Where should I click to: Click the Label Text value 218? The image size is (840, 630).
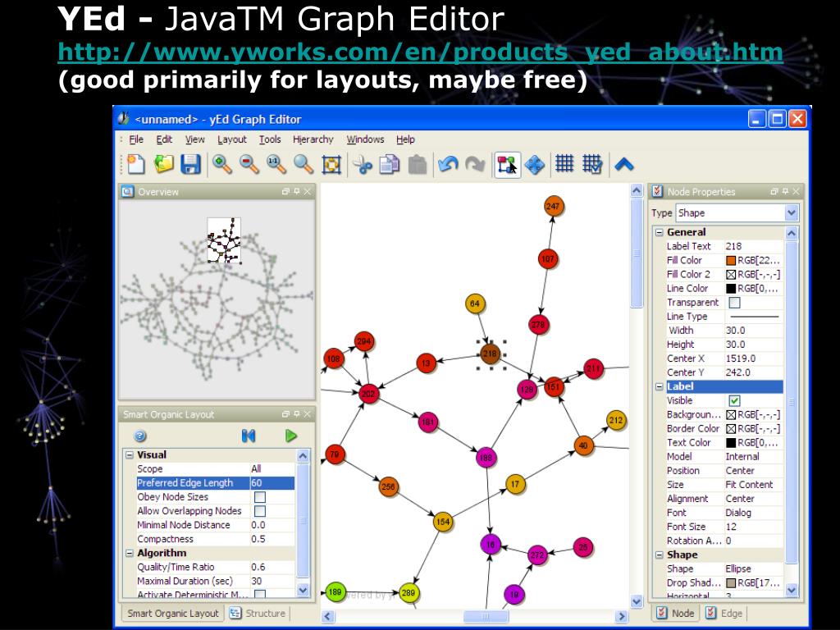(x=754, y=246)
